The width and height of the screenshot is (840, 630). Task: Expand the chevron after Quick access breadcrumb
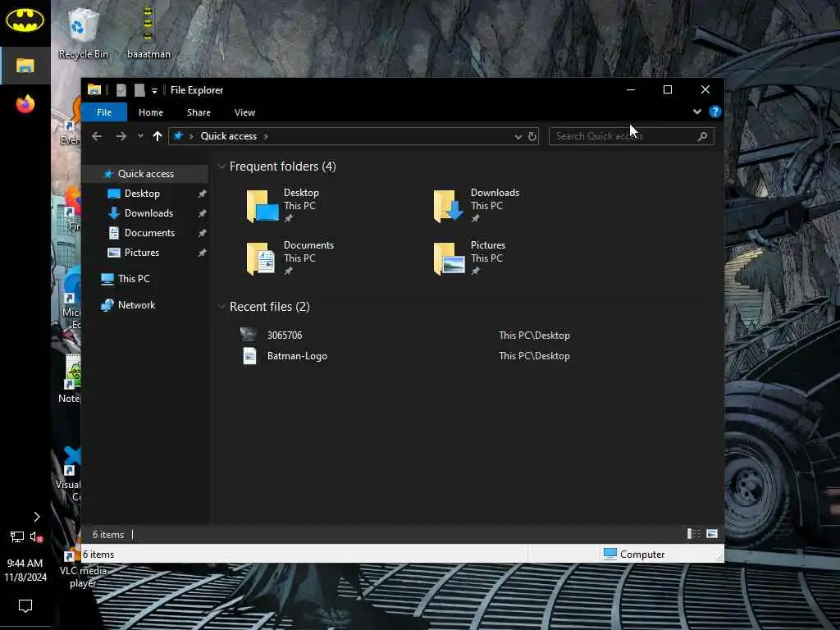pos(266,136)
